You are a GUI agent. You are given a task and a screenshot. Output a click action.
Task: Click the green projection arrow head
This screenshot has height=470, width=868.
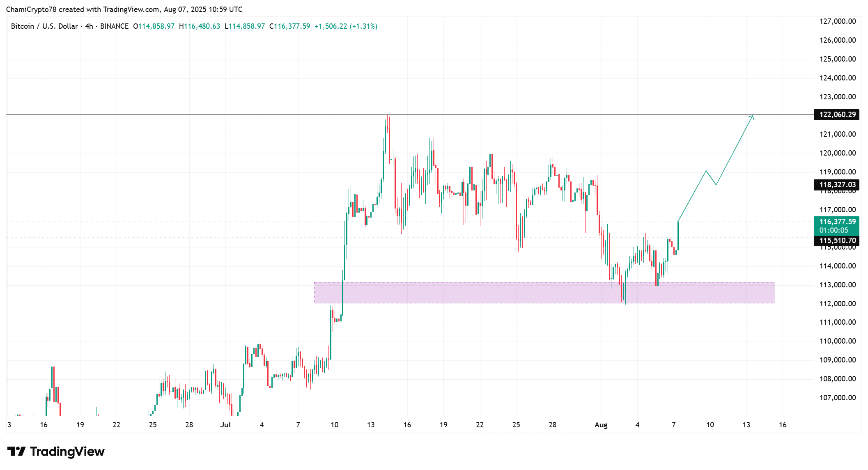pyautogui.click(x=752, y=117)
